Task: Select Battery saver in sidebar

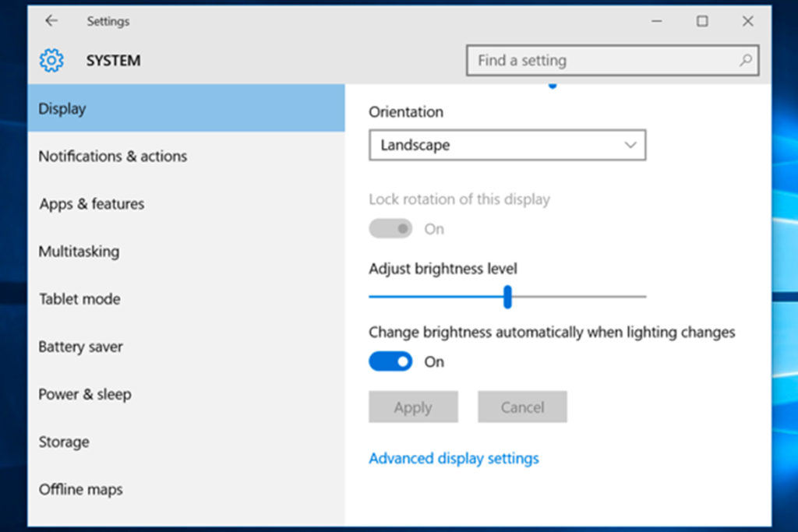Action: tap(186, 347)
